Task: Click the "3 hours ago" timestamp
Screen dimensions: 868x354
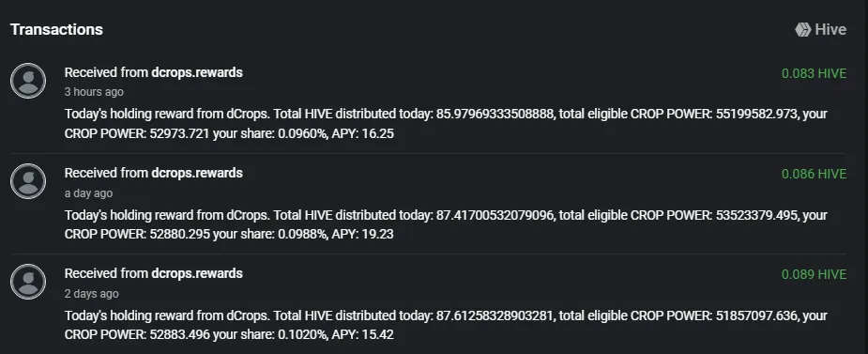Action: pyautogui.click(x=94, y=92)
